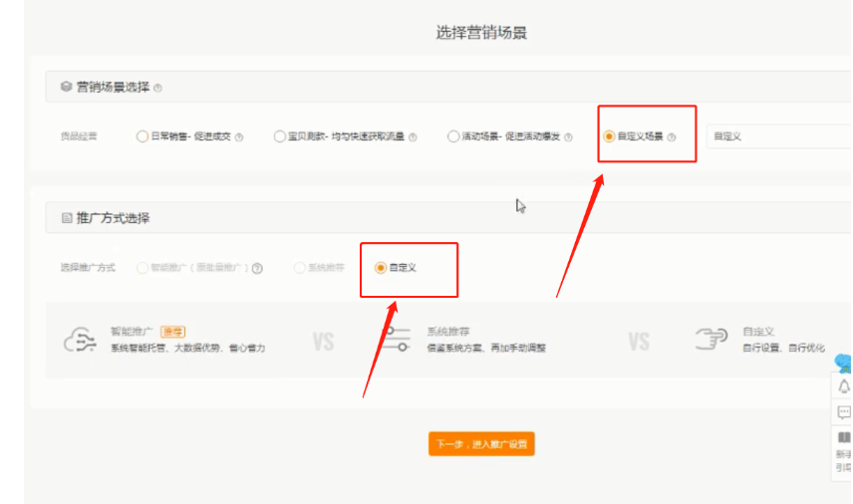
Task: Click 选择营销场景 page title
Action: coord(481,33)
